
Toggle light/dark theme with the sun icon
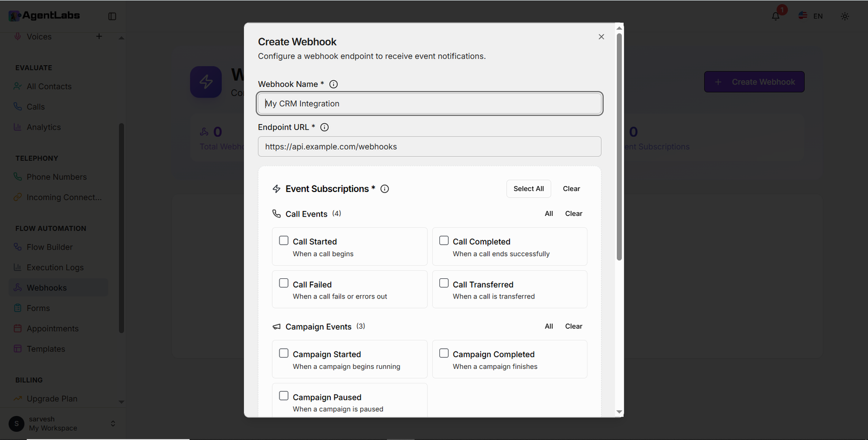844,16
